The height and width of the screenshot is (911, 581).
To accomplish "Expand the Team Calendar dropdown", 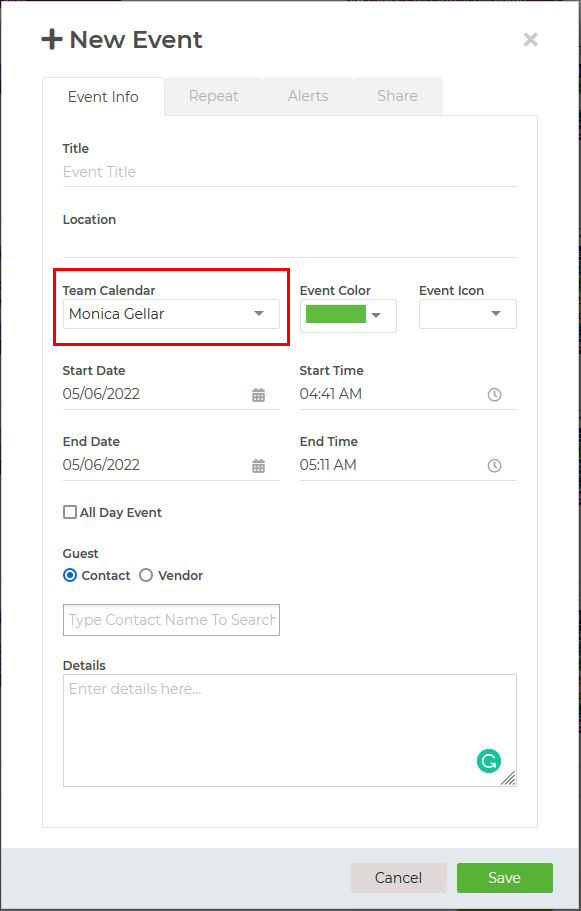I will (x=171, y=314).
